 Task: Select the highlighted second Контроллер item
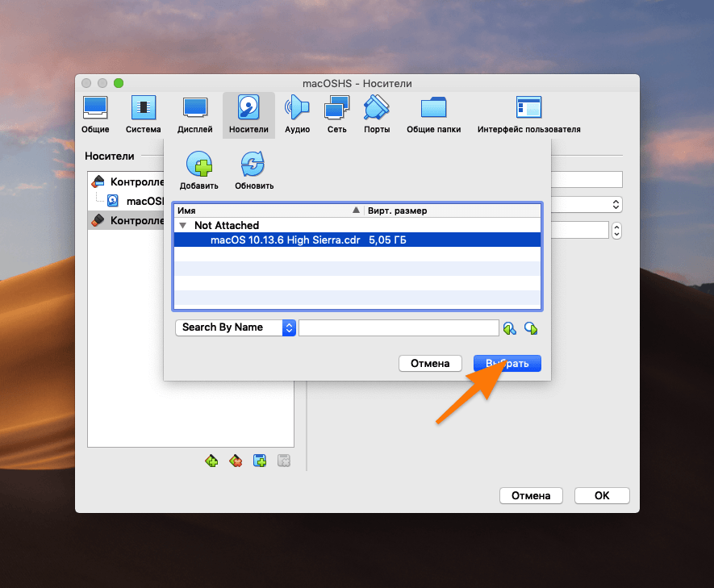[126, 220]
